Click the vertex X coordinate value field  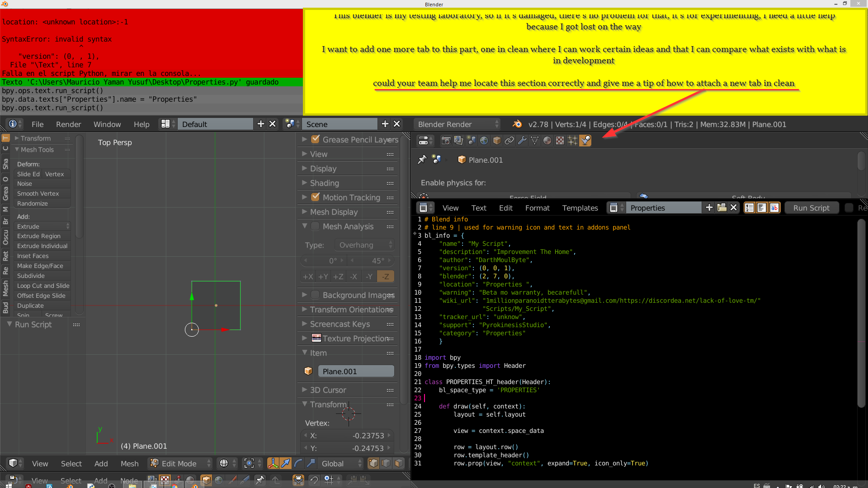pyautogui.click(x=347, y=436)
